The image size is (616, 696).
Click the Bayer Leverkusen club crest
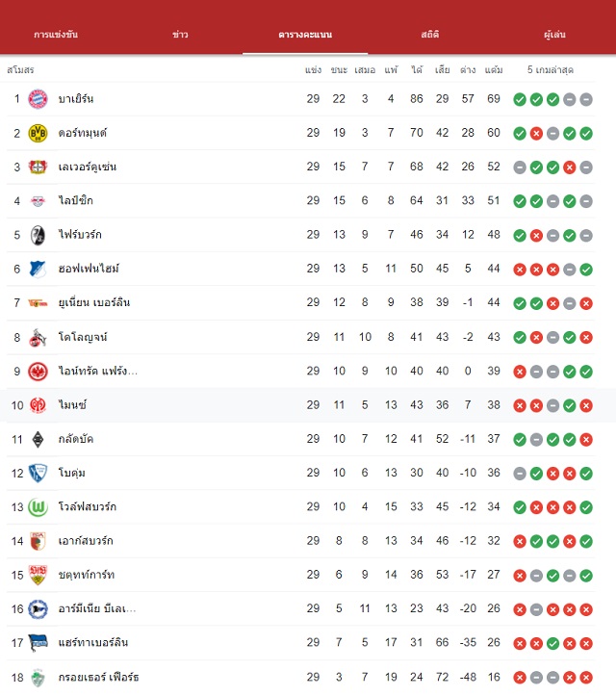coord(38,167)
